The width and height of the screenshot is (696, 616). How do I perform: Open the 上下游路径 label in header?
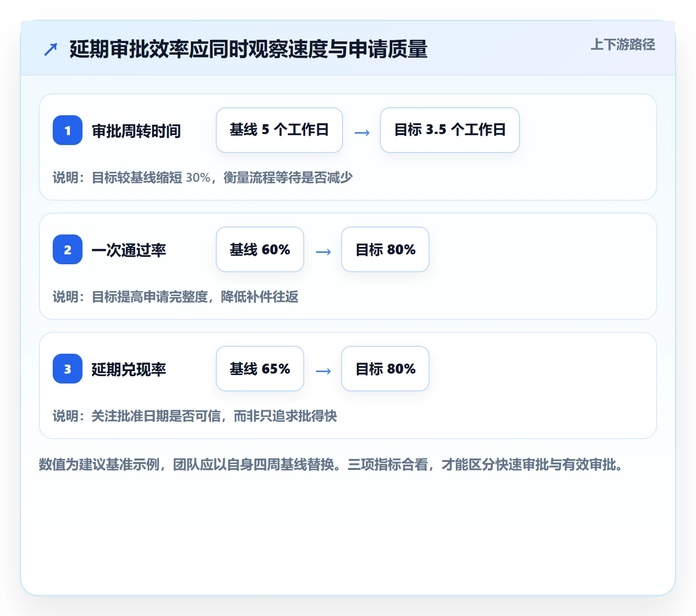tap(622, 44)
